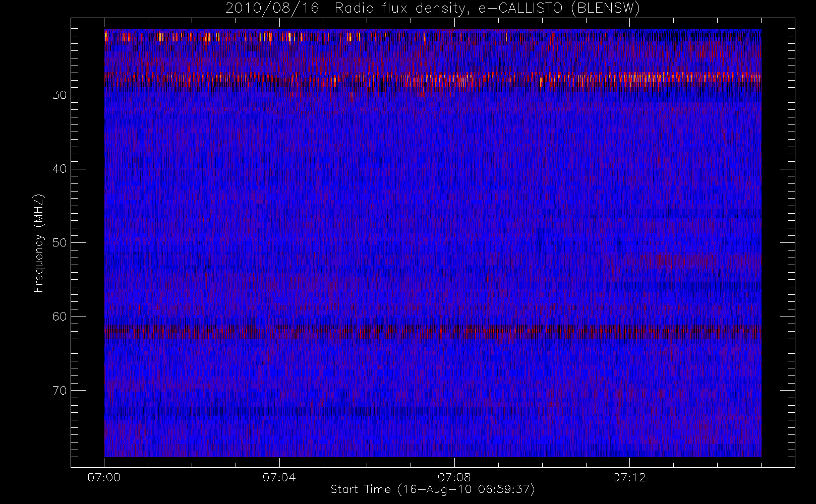Click the 70 MHz frequency tick label
Viewport: 816px width, 504px height.
(x=60, y=391)
